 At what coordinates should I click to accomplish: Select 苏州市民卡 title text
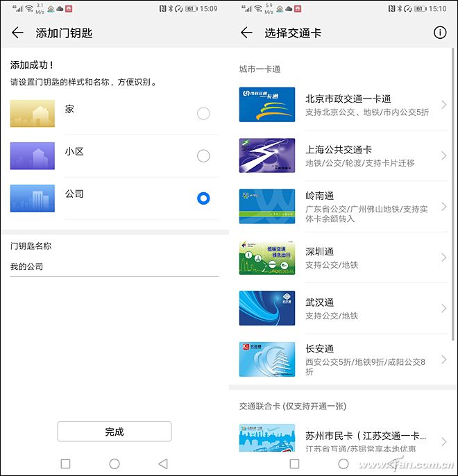[x=366, y=436]
